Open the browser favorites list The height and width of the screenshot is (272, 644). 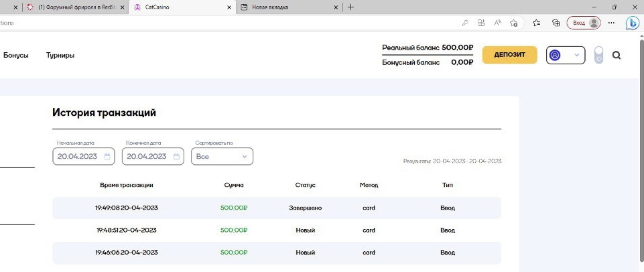coord(537,23)
